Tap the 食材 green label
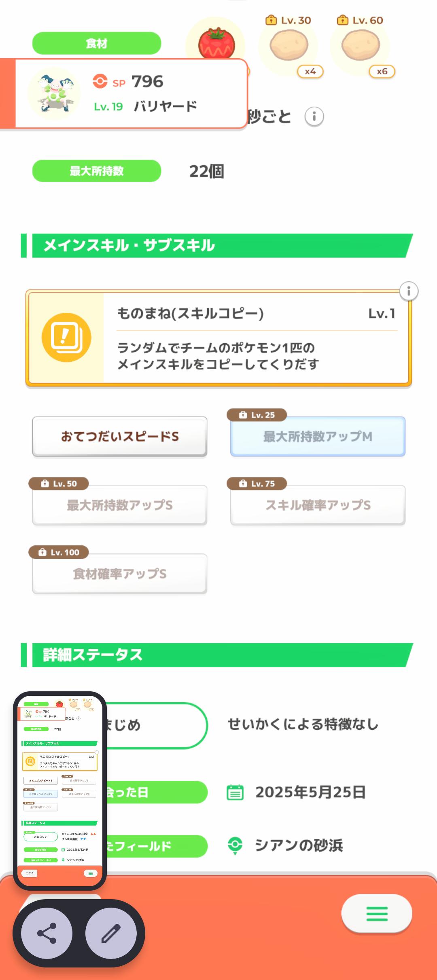The width and height of the screenshot is (437, 980). tap(97, 43)
